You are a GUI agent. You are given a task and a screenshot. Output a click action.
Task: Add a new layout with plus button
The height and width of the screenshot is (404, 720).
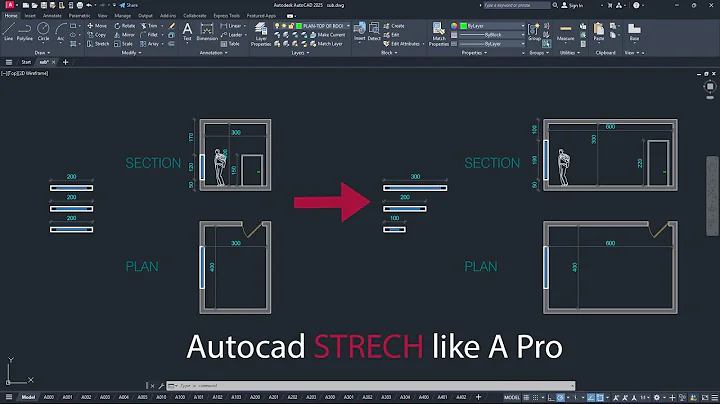pyautogui.click(x=478, y=397)
